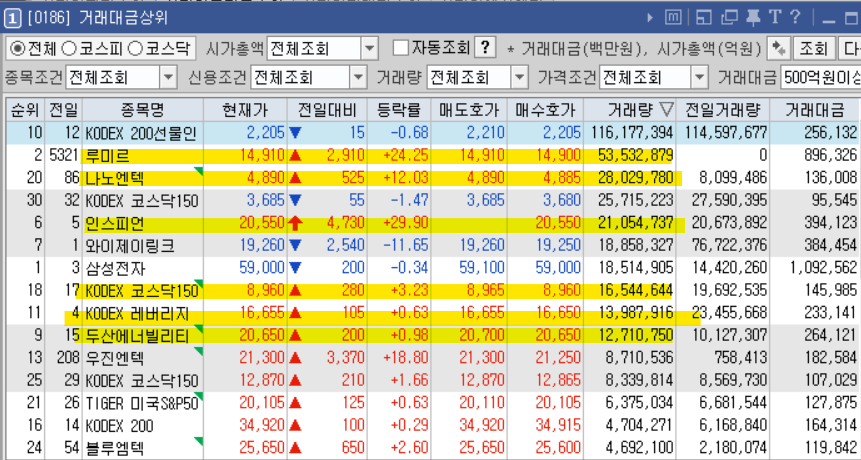This screenshot has width=861, height=460.
Task: Select the 코스피 radio button
Action: click(69, 49)
